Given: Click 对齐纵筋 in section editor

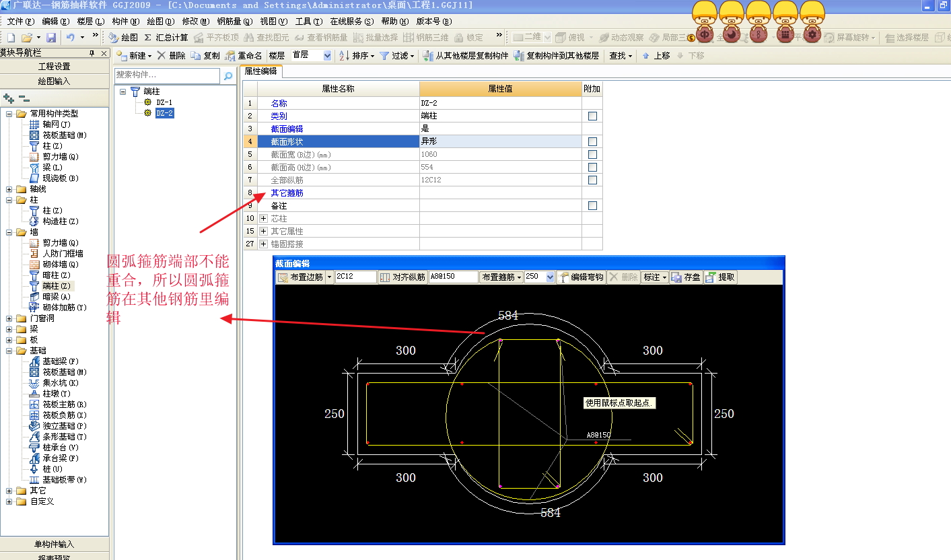Looking at the screenshot, I should (x=402, y=277).
